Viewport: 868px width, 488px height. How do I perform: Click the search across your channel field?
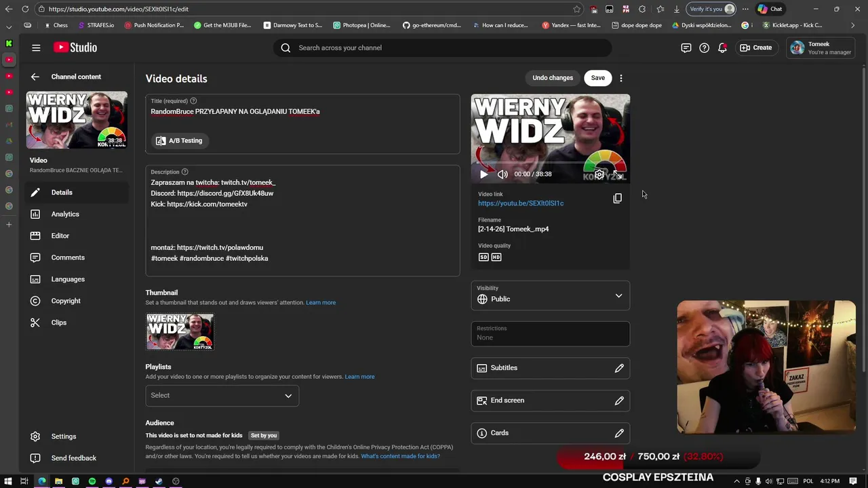(443, 47)
